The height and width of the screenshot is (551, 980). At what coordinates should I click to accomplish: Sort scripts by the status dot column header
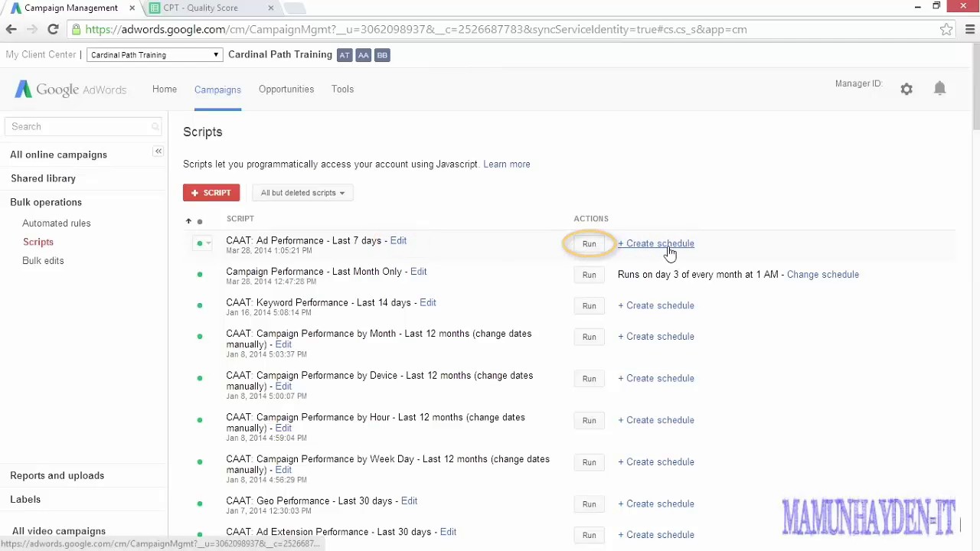click(x=200, y=222)
